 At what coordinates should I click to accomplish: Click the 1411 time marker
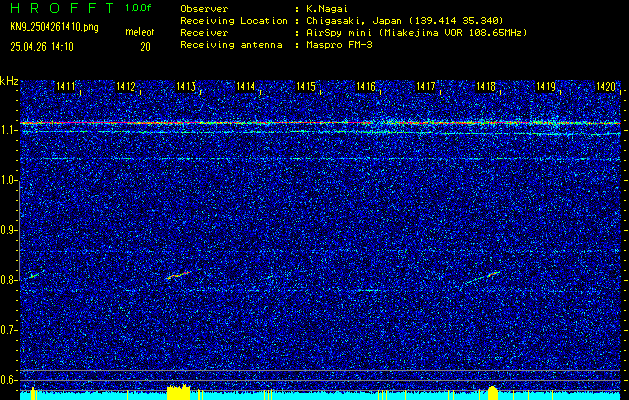point(65,86)
